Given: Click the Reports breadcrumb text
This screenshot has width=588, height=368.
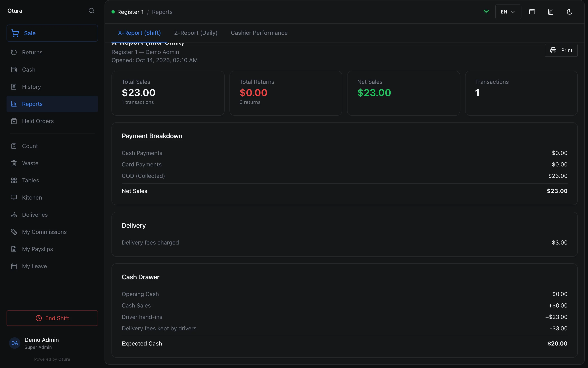Looking at the screenshot, I should click(162, 12).
